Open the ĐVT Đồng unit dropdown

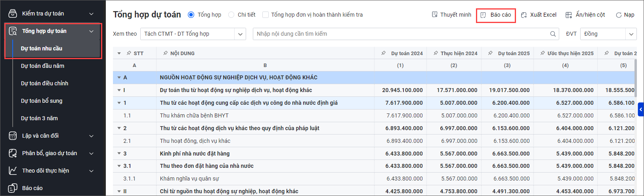click(631, 34)
